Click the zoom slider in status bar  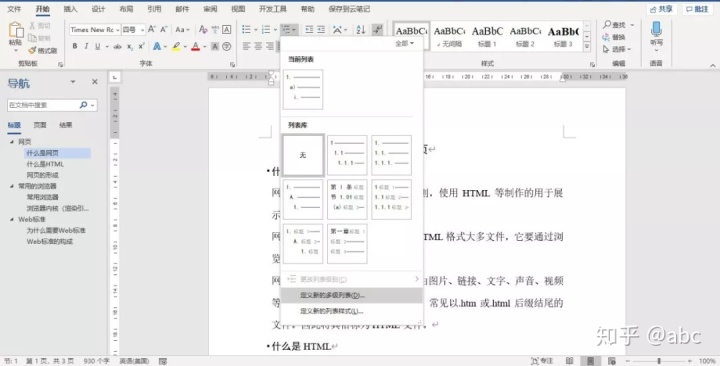coord(659,361)
